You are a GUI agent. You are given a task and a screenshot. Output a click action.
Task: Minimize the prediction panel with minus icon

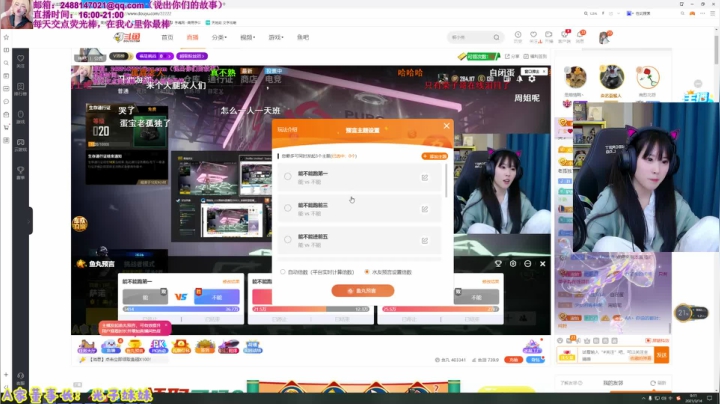(x=528, y=264)
